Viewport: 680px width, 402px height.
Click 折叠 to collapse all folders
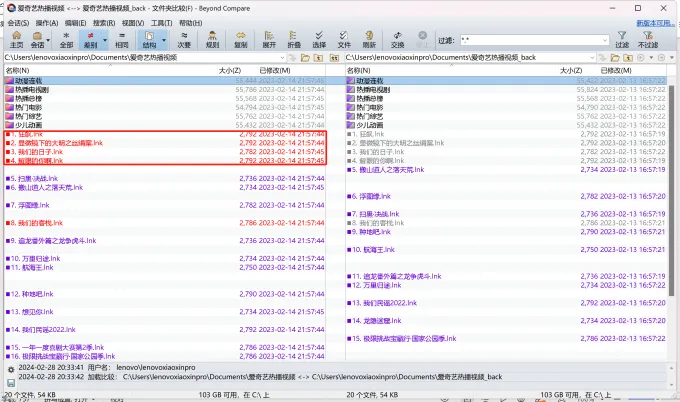294,39
